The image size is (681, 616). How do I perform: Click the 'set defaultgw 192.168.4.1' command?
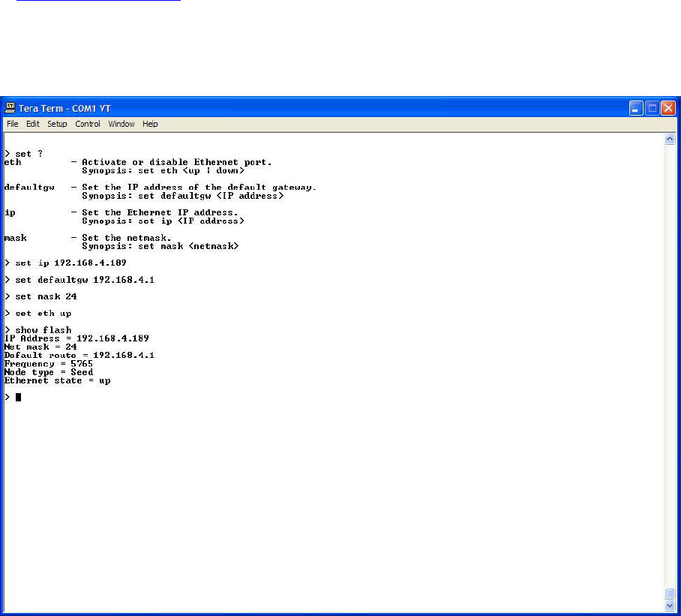click(79, 280)
